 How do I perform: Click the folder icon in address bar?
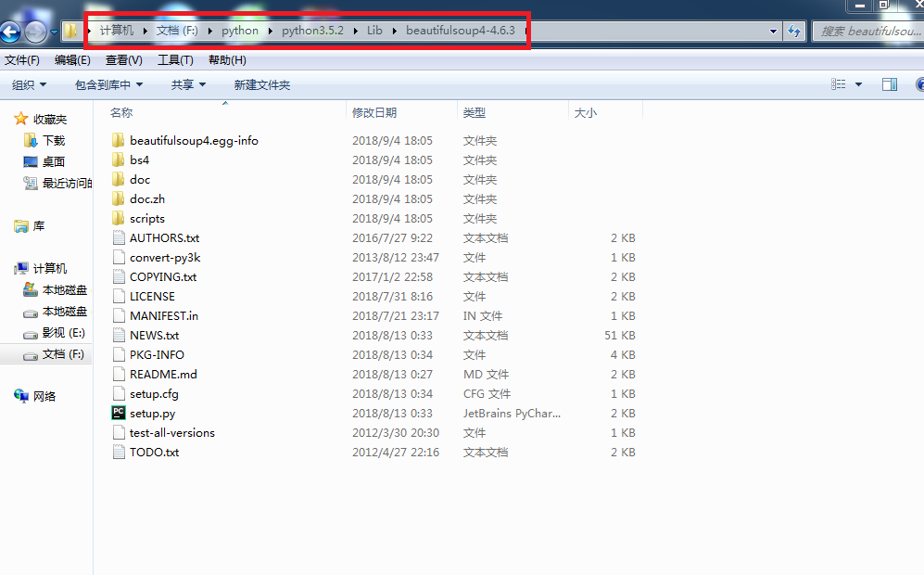[70, 31]
